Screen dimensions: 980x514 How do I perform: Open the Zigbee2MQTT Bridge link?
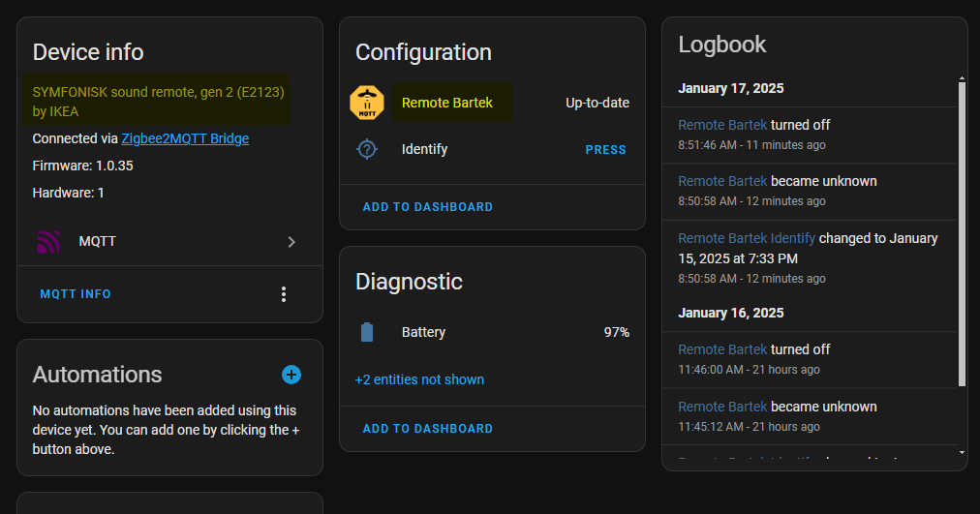(185, 138)
